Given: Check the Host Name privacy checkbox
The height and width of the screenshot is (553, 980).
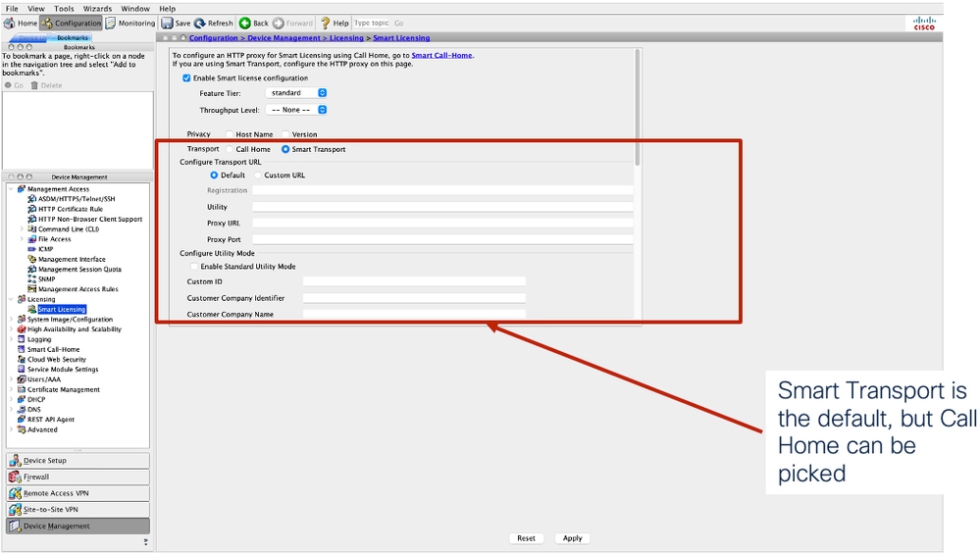Looking at the screenshot, I should tap(230, 134).
